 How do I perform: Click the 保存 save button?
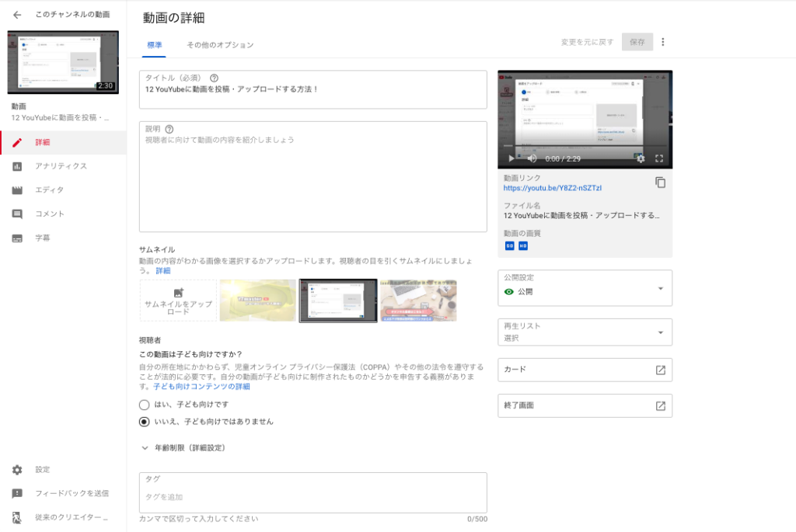(637, 42)
